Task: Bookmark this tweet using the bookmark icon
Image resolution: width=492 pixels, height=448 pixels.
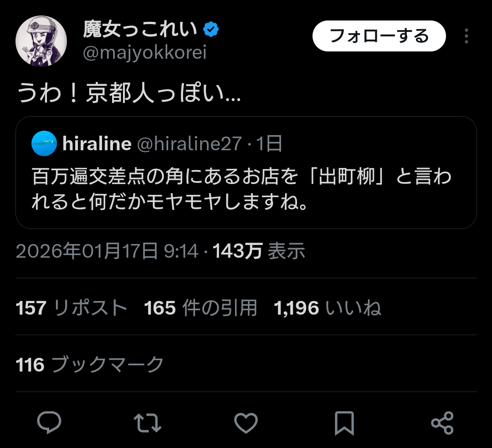Action: 344,423
